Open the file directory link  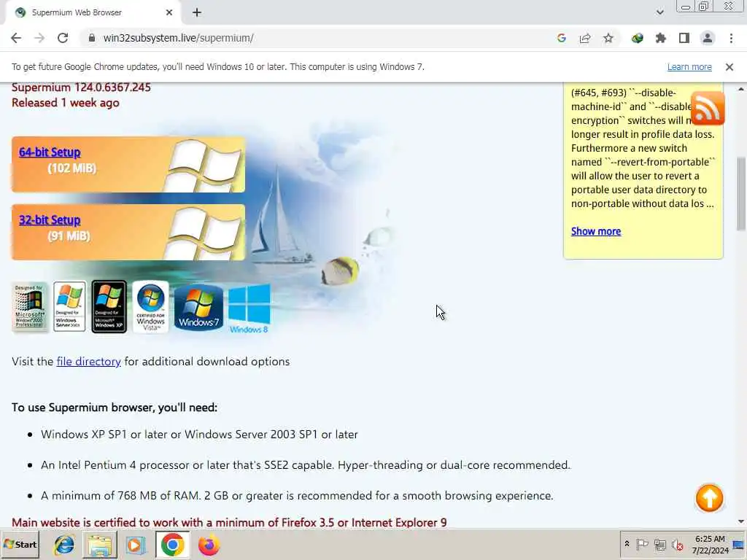click(x=88, y=362)
